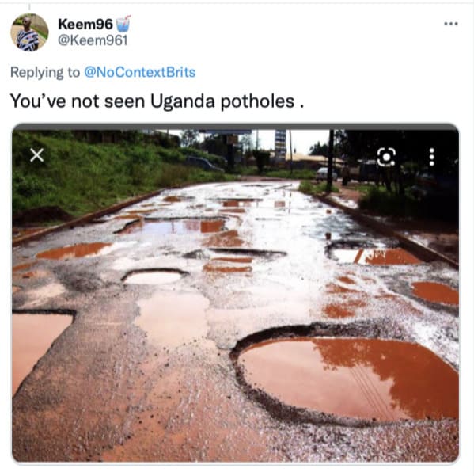Open Google Lens search on the photo
The height and width of the screenshot is (476, 474).
(x=386, y=157)
